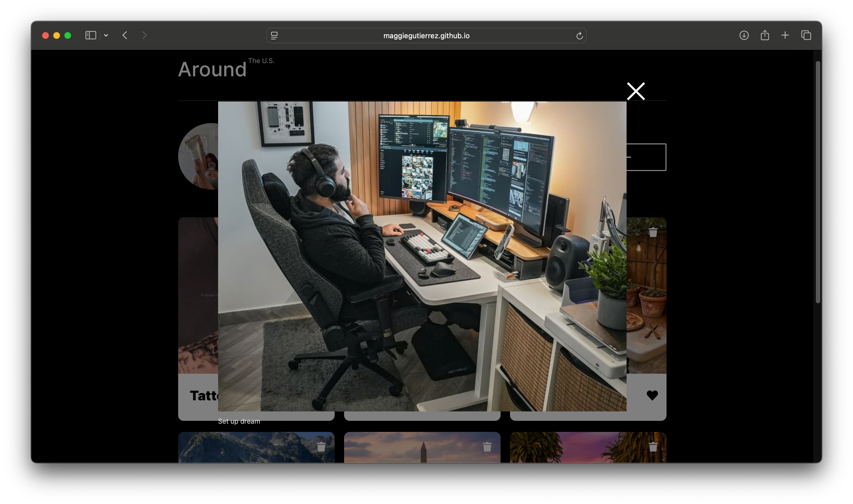The image size is (853, 504).
Task: Click the page's vertical scrollbar
Action: [818, 182]
